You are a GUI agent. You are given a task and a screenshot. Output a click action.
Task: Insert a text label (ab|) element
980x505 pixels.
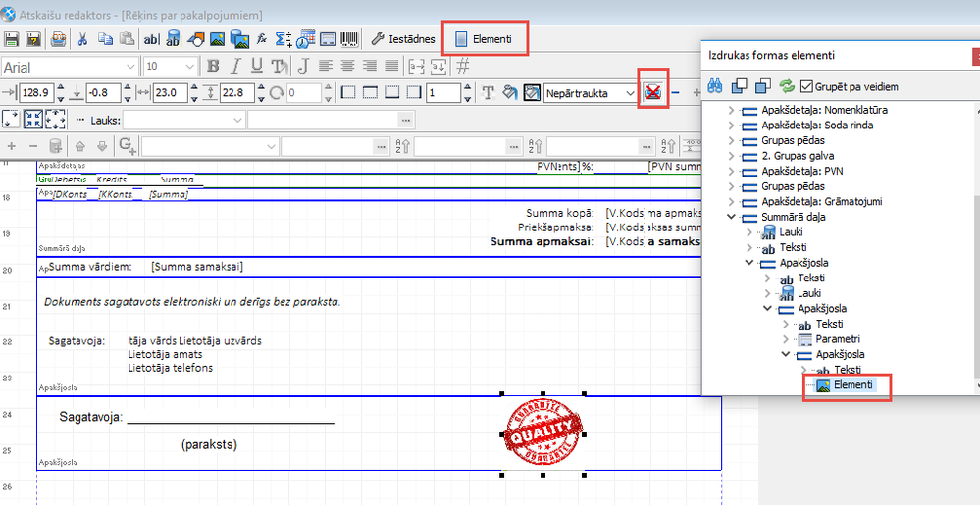[x=152, y=39]
